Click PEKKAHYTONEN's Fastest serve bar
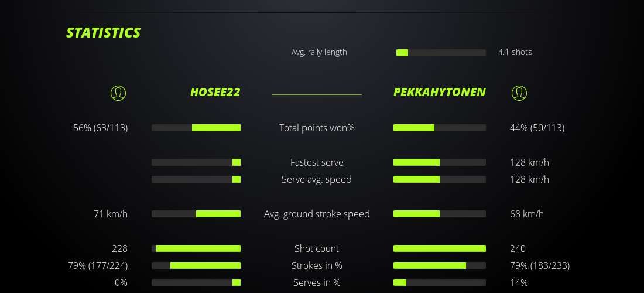 pyautogui.click(x=439, y=162)
